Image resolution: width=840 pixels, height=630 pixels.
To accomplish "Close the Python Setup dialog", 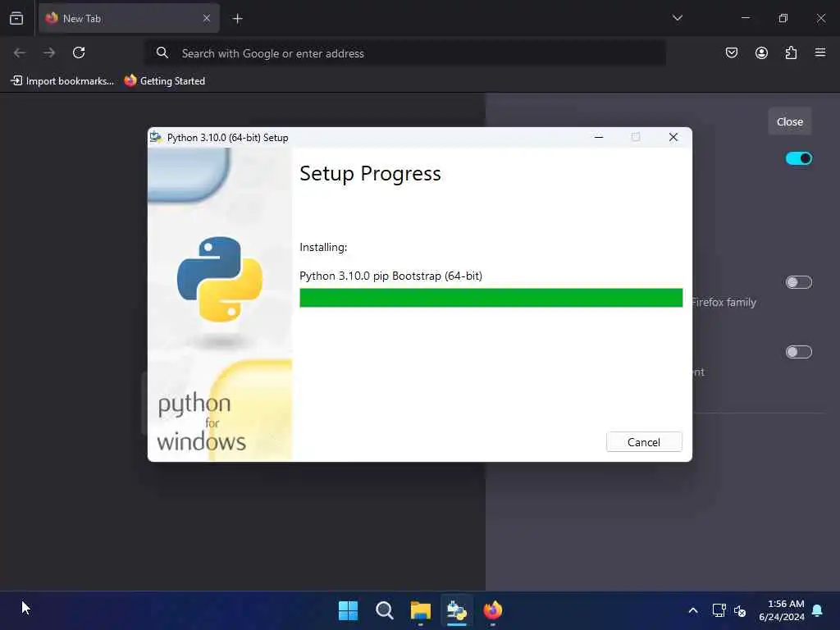I will (673, 137).
